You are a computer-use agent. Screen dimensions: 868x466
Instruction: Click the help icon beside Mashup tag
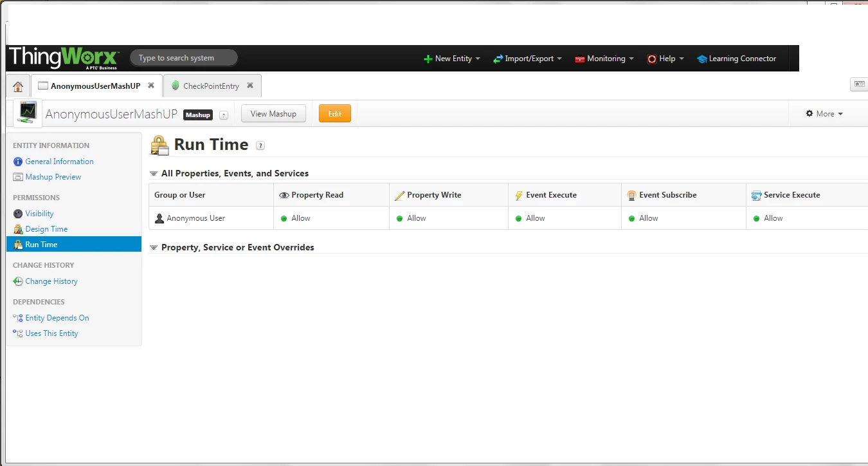[x=224, y=115]
